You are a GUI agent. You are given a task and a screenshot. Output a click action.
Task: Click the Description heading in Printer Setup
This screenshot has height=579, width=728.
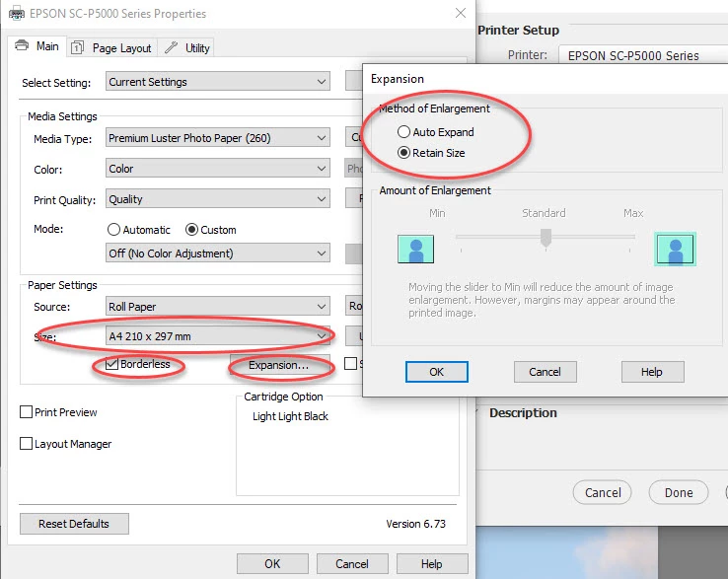pyautogui.click(x=523, y=412)
